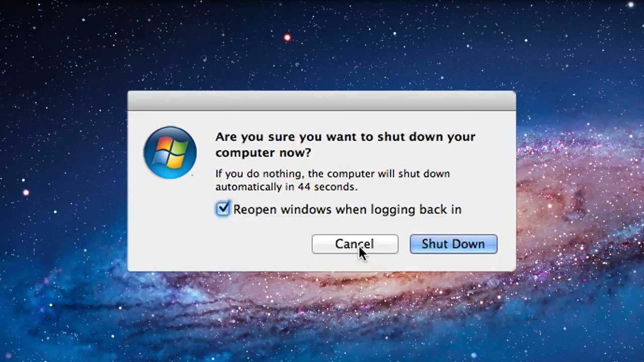Click the green flag quadrant of the Windows logo
Image resolution: width=644 pixels, height=362 pixels.
pyautogui.click(x=180, y=147)
